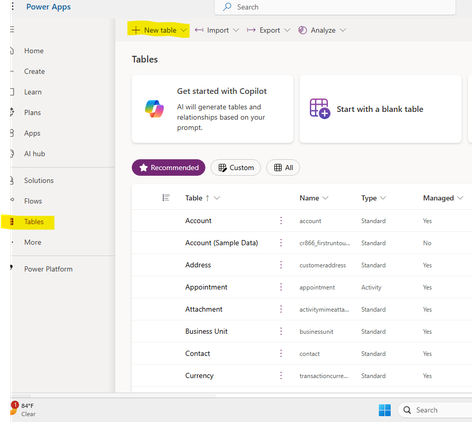This screenshot has height=422, width=472.
Task: Click the taskbar Search box
Action: 435,410
